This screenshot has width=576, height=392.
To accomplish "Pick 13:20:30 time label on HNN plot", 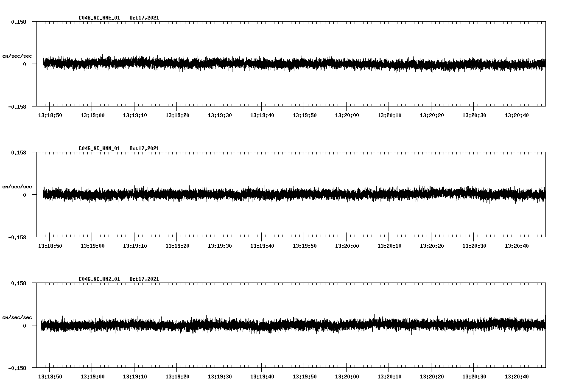I will tap(474, 246).
